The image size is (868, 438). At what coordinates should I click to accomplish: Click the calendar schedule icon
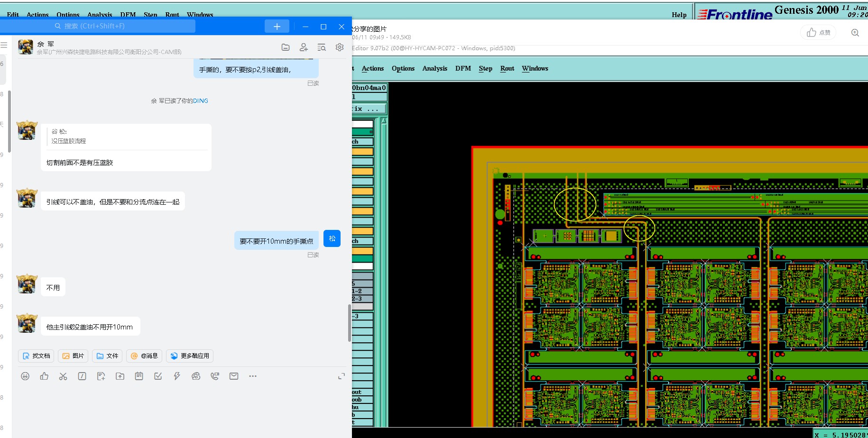[x=139, y=376]
